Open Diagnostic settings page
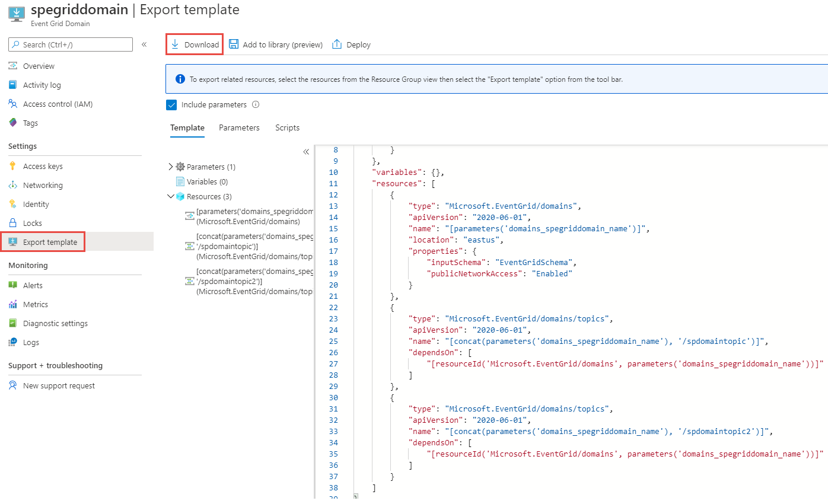 [x=55, y=323]
